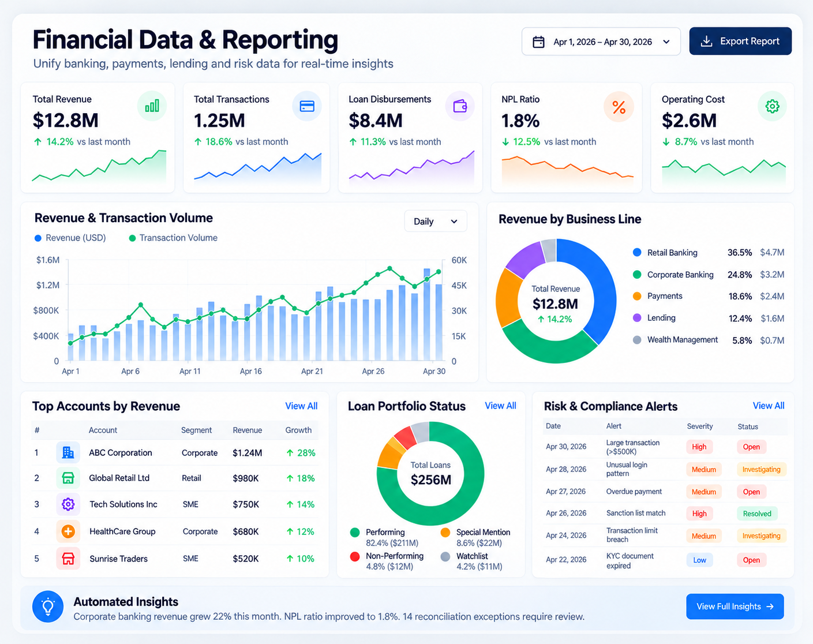Click the Special Mention legend dot
The width and height of the screenshot is (813, 644).
point(445,533)
